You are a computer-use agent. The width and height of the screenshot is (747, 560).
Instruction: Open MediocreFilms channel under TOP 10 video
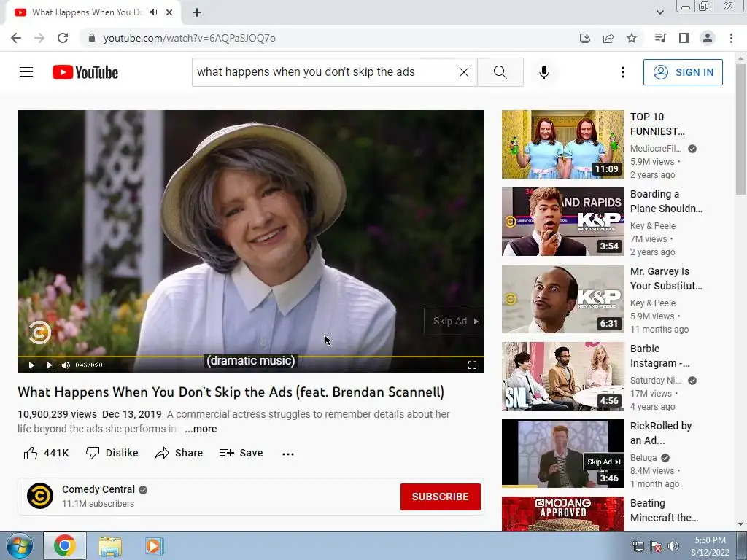pyautogui.click(x=656, y=149)
